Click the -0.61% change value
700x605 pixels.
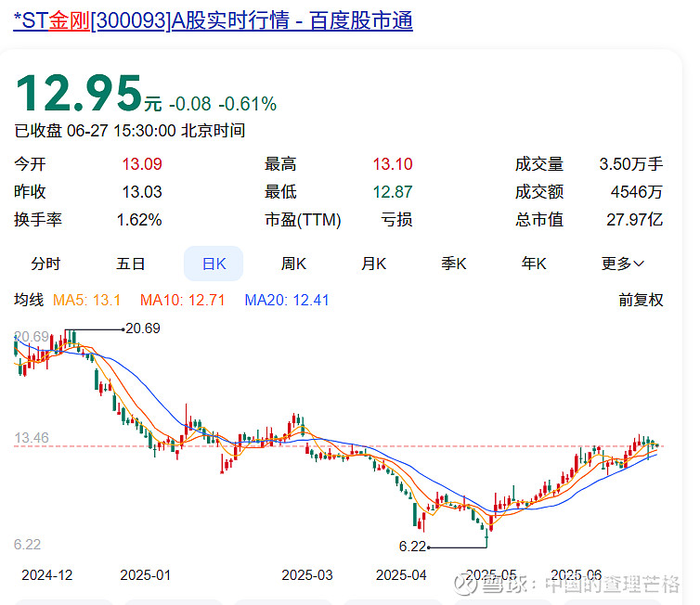pos(247,104)
